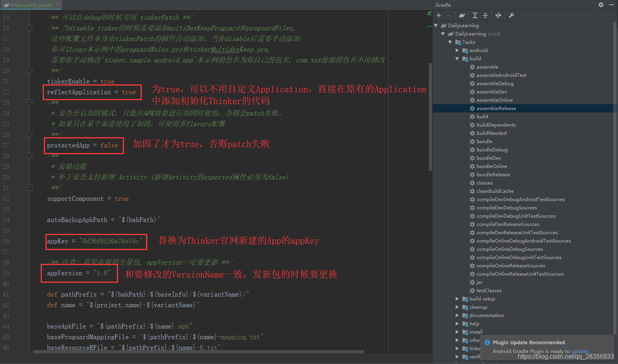Click compileOnlineReleaseUnitTestSources task

pyautogui.click(x=520, y=274)
